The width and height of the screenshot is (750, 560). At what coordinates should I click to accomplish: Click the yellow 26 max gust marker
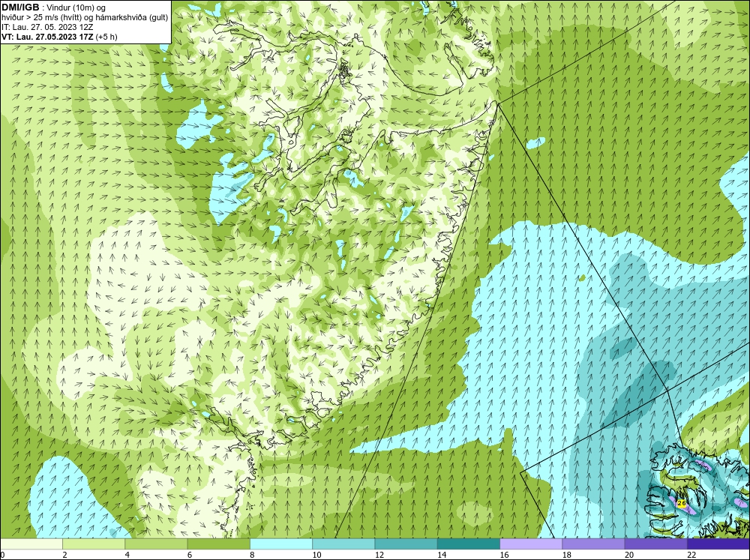682,503
